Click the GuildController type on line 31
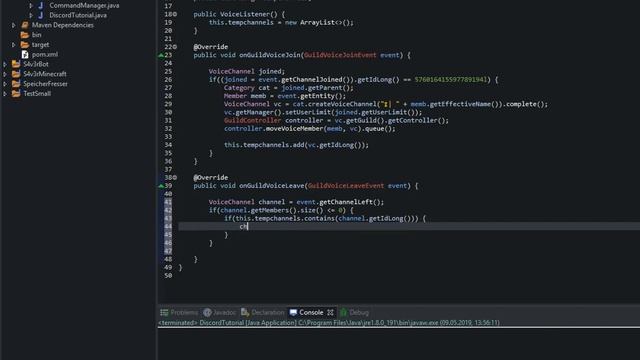This screenshot has height=360, width=640. tap(252, 120)
